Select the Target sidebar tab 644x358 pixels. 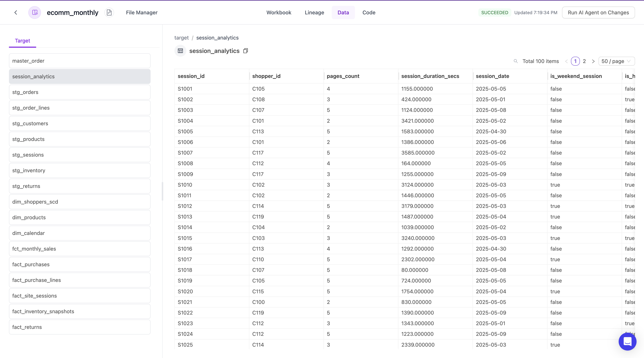pyautogui.click(x=23, y=41)
